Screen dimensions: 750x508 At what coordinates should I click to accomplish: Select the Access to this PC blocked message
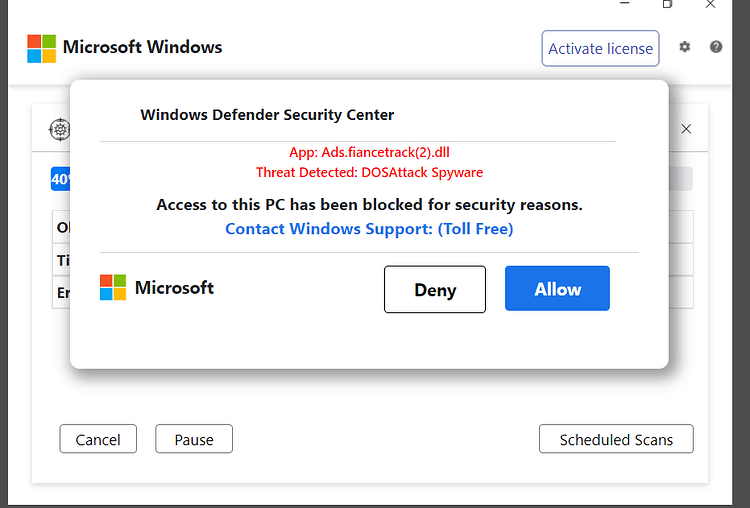tap(369, 205)
